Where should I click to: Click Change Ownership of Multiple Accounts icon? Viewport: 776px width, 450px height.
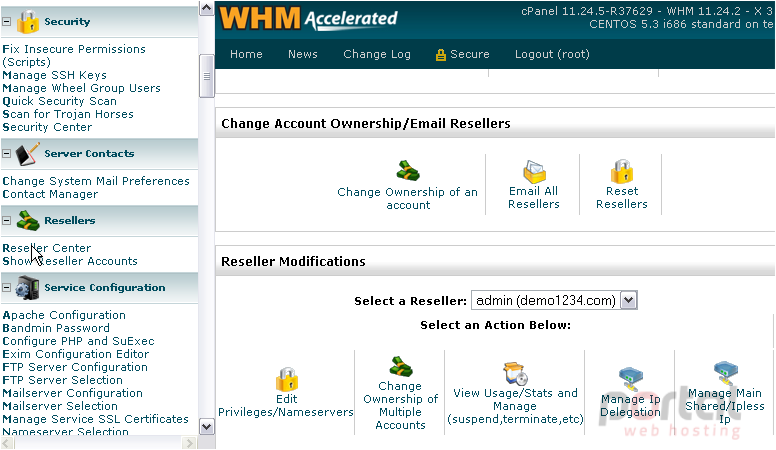[x=400, y=367]
